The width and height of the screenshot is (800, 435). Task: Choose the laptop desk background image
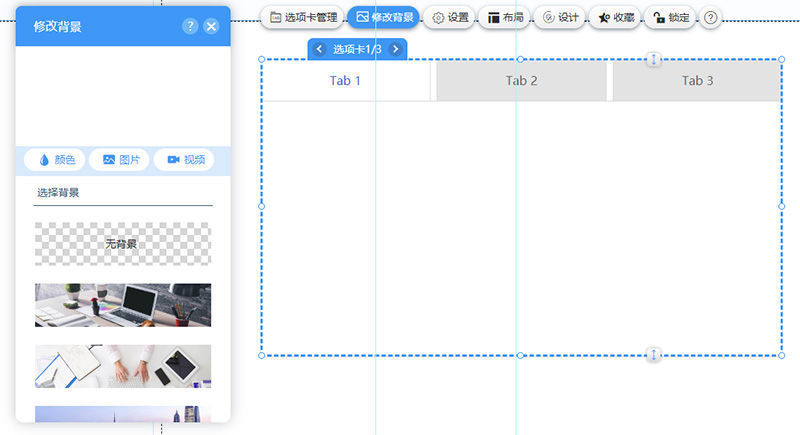click(x=123, y=305)
